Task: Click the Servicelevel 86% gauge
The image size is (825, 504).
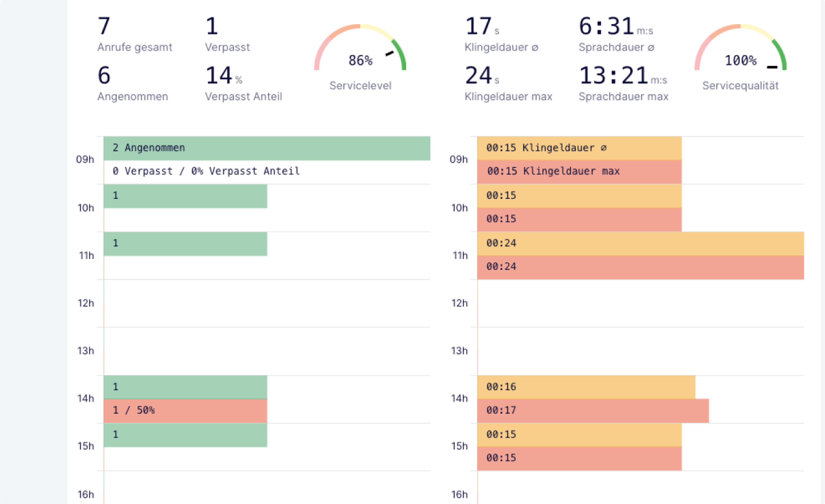Action: (360, 50)
